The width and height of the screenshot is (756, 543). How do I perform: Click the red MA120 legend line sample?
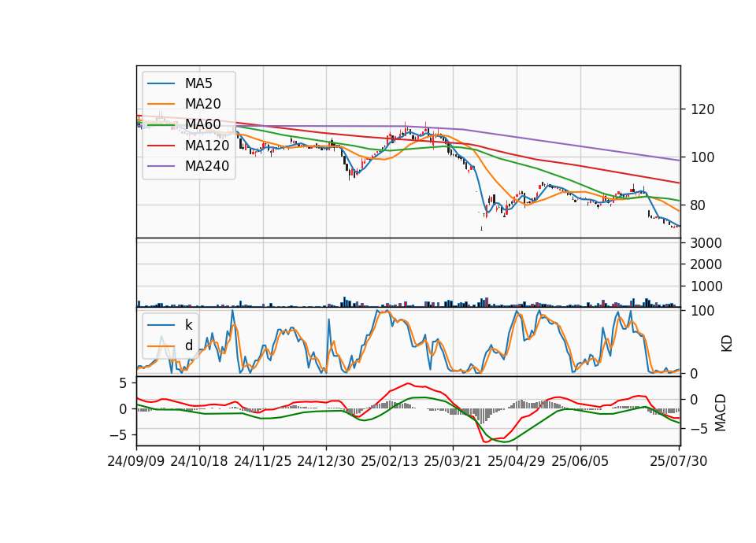pos(161,145)
